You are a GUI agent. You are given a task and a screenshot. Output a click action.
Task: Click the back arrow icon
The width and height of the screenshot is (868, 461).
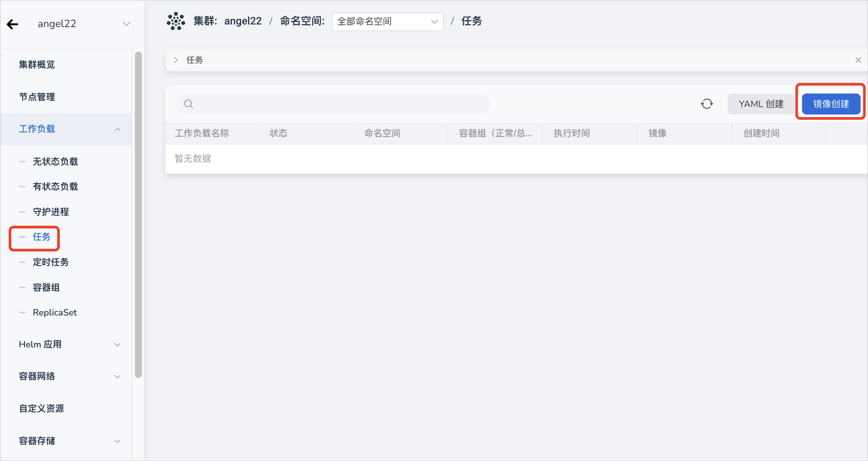[x=13, y=24]
